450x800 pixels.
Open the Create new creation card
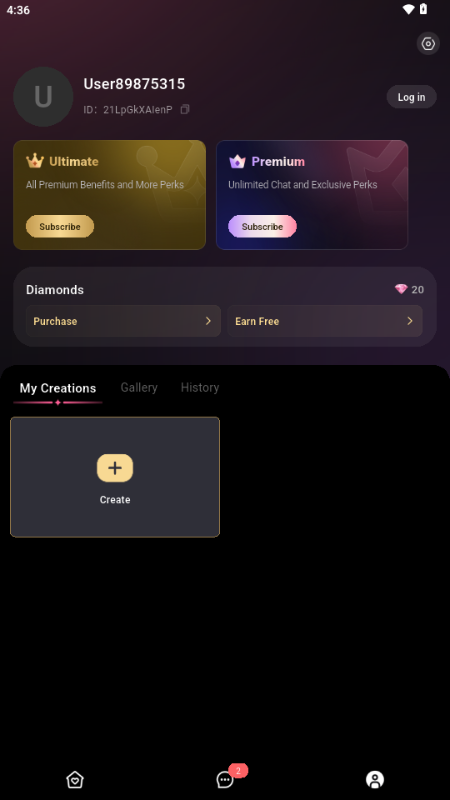115,477
